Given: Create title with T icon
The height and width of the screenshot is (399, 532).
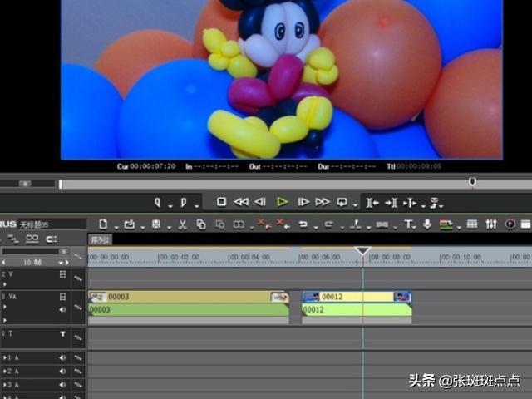Looking at the screenshot, I should click(x=408, y=224).
